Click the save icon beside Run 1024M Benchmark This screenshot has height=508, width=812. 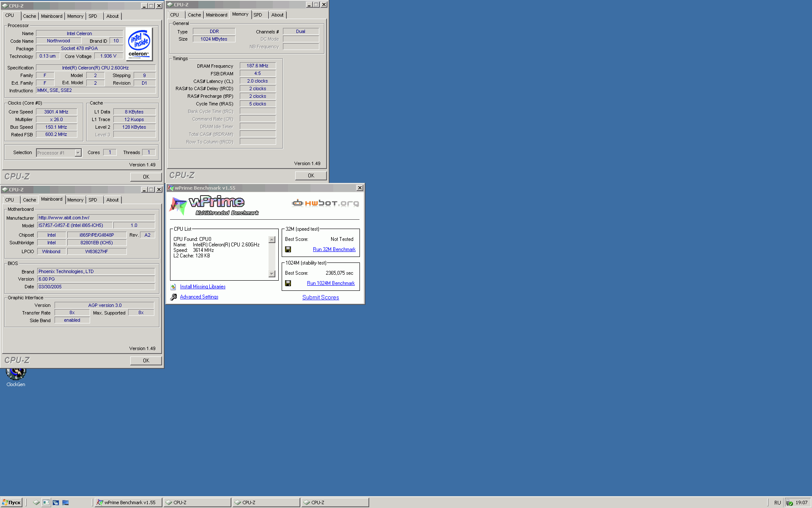(288, 283)
